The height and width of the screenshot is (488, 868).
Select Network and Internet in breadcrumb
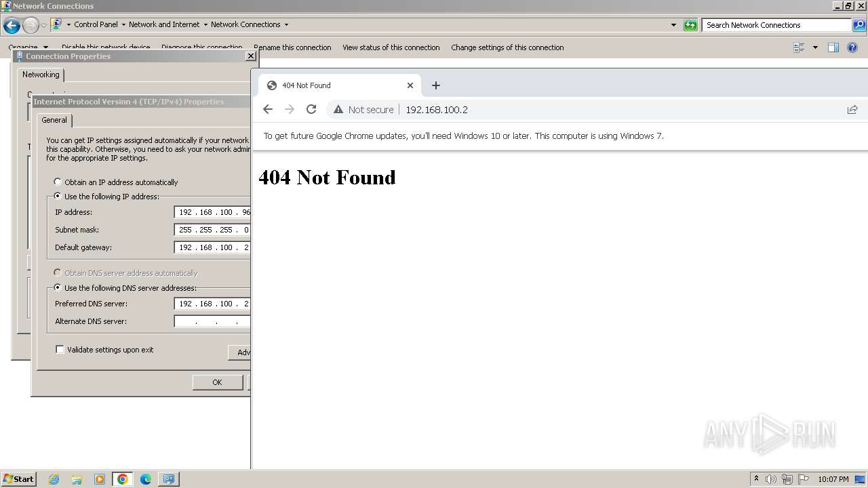click(164, 24)
